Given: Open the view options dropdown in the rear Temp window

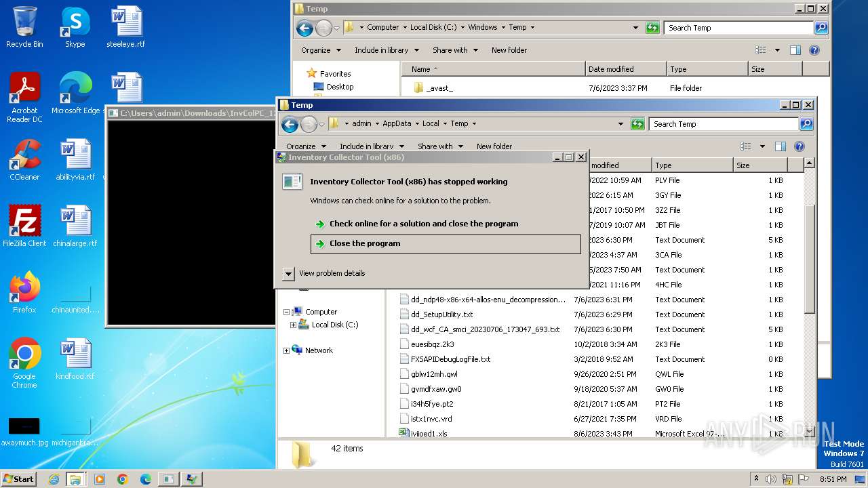Looking at the screenshot, I should [x=777, y=50].
